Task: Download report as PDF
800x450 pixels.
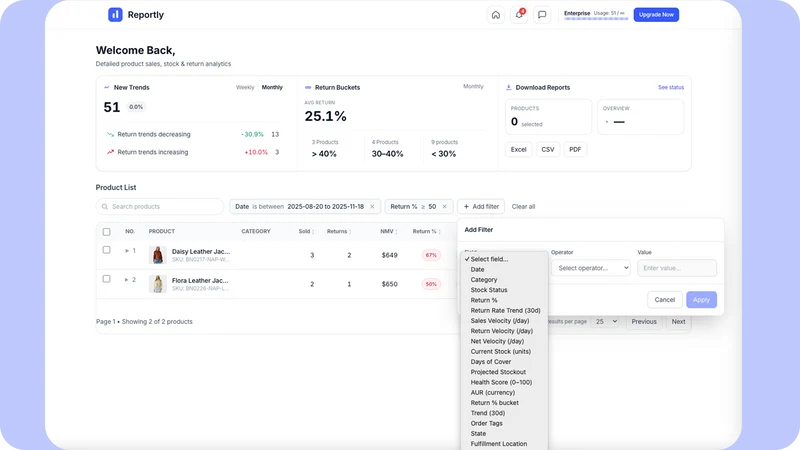Action: tap(575, 149)
